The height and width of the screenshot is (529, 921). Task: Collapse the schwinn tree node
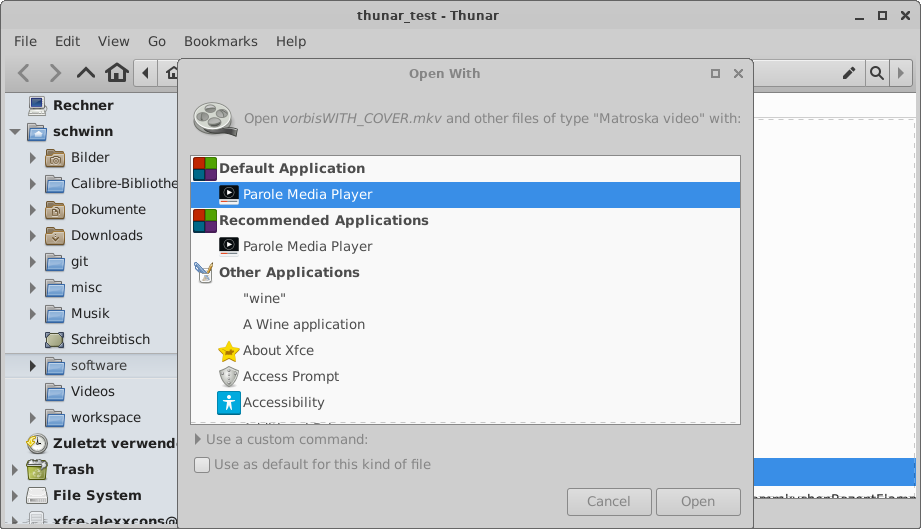pos(15,132)
